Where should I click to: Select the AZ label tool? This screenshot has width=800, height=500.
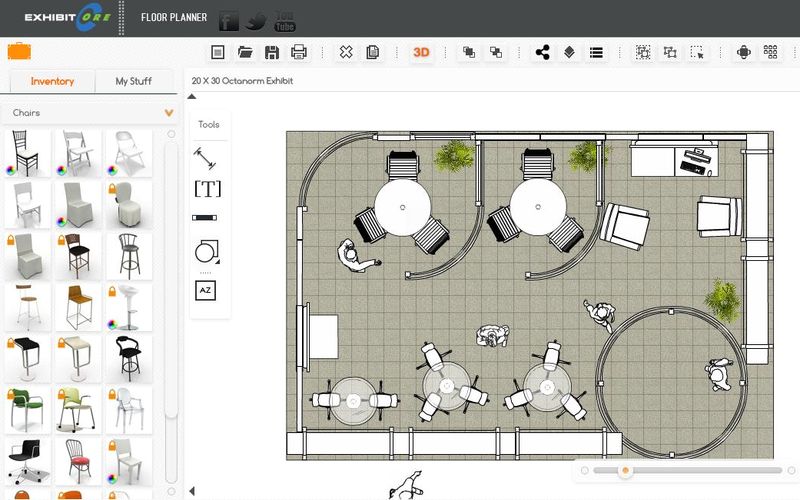point(205,290)
